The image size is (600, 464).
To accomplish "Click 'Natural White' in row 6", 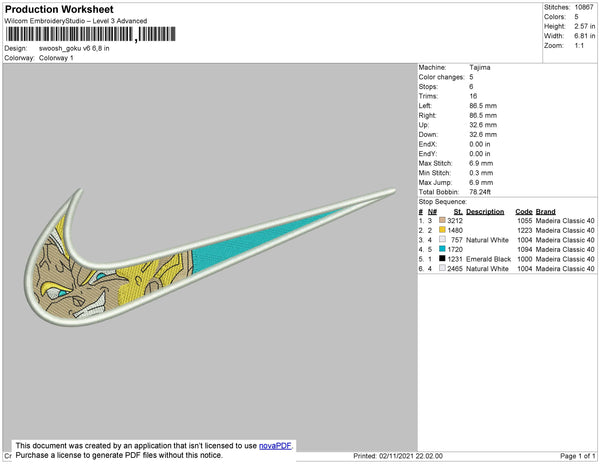I will tap(487, 269).
